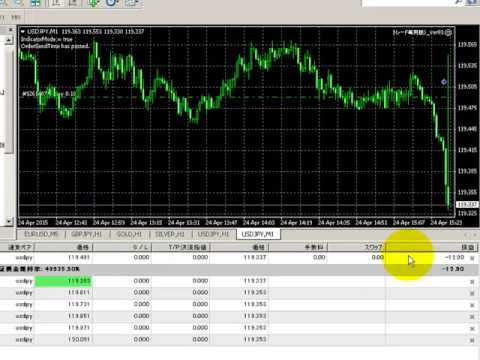The width and height of the screenshot is (480, 360).
Task: Click the 手数料 column header
Action: coord(298,247)
